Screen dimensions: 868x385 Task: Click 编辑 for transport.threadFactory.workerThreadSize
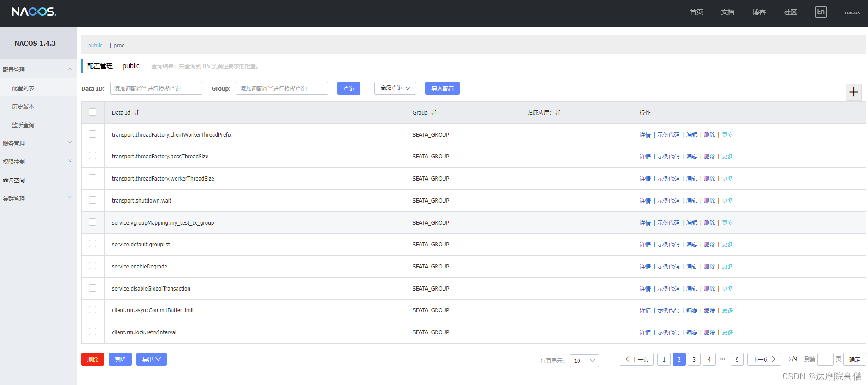click(692, 179)
